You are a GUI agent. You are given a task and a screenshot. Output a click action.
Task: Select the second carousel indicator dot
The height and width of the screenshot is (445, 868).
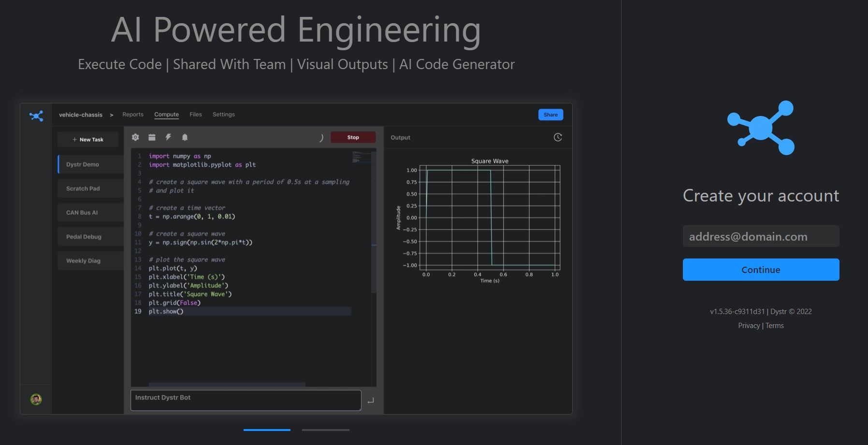pos(326,429)
